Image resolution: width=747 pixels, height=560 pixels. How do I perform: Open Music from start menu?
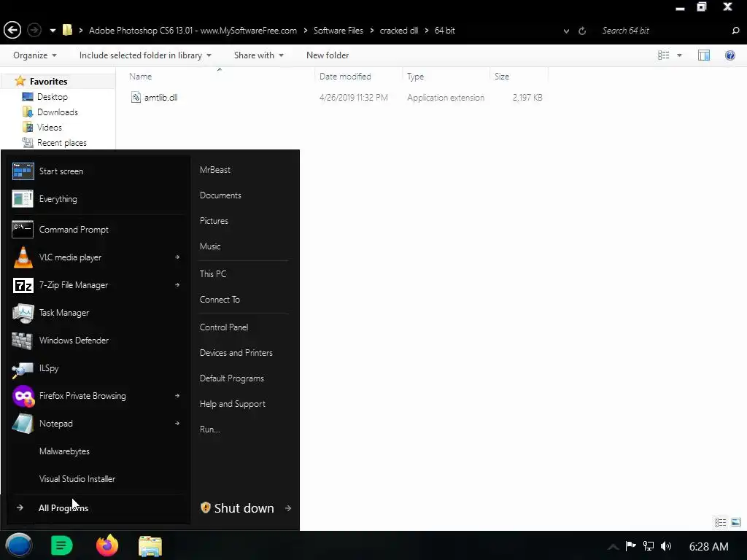point(210,246)
